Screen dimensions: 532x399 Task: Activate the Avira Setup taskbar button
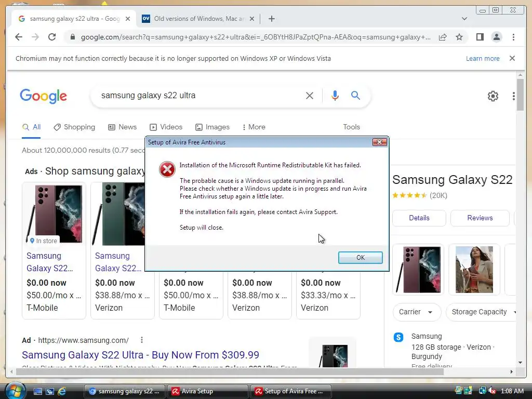pos(208,391)
